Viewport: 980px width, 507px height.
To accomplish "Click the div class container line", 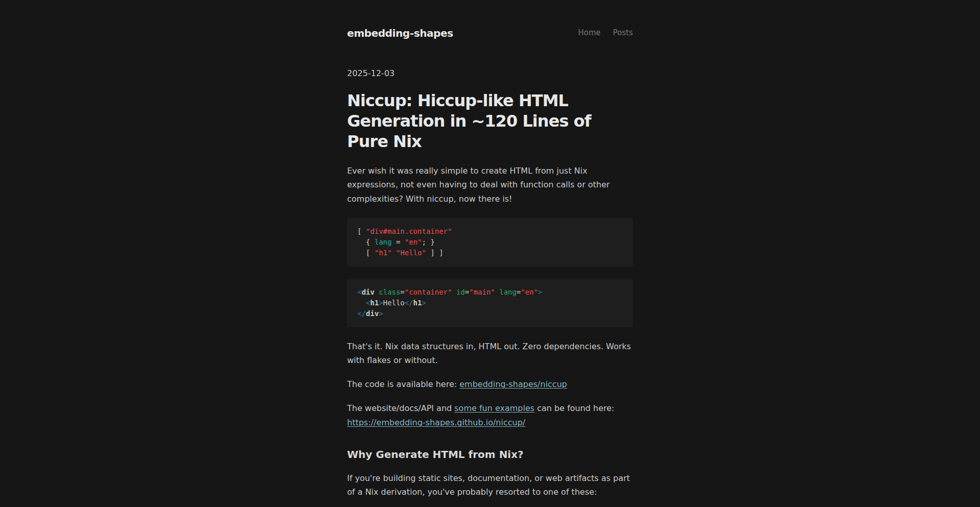I will pyautogui.click(x=449, y=292).
